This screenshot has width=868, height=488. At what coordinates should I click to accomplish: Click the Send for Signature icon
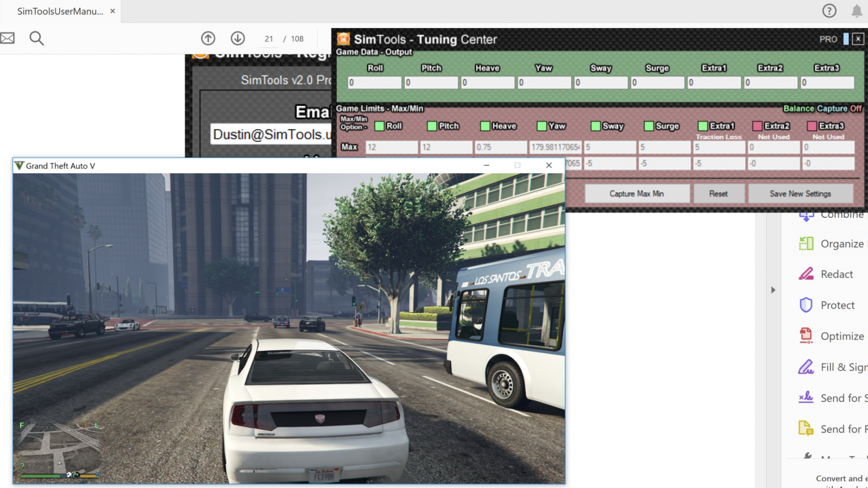806,397
